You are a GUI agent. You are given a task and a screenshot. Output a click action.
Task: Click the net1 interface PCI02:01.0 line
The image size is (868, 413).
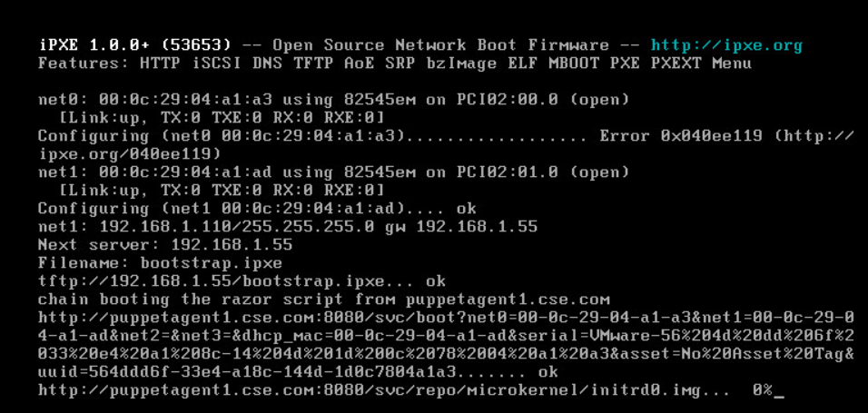[x=334, y=172]
